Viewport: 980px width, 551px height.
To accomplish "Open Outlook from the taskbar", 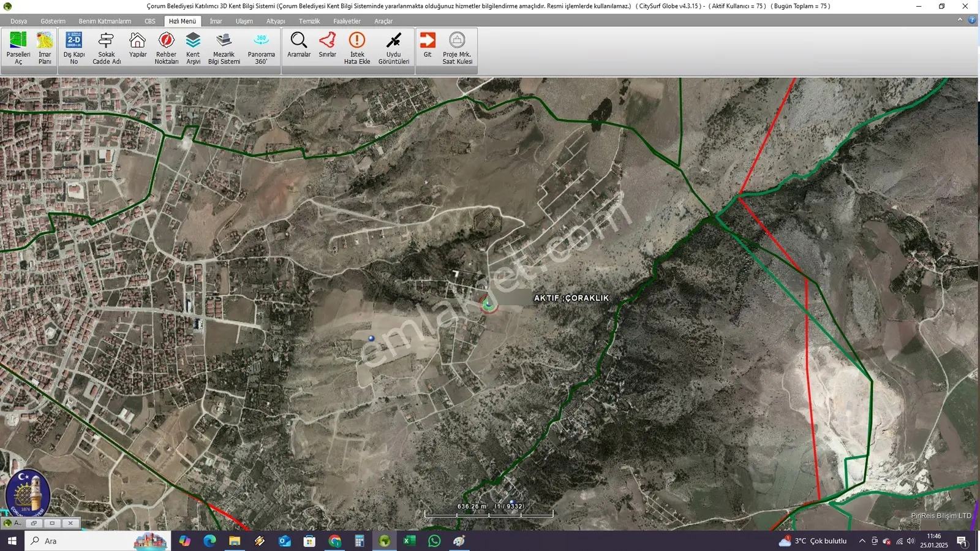I will coord(284,541).
